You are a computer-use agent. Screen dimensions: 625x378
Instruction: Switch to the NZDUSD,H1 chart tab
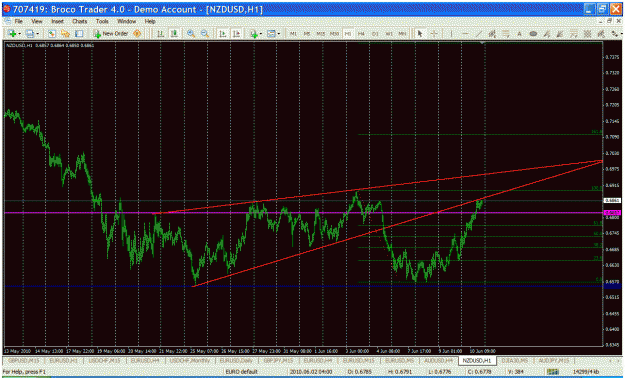click(x=477, y=361)
